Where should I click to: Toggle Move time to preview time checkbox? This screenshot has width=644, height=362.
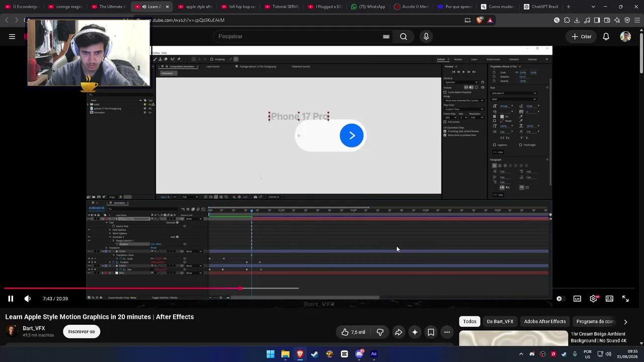[x=445, y=135]
